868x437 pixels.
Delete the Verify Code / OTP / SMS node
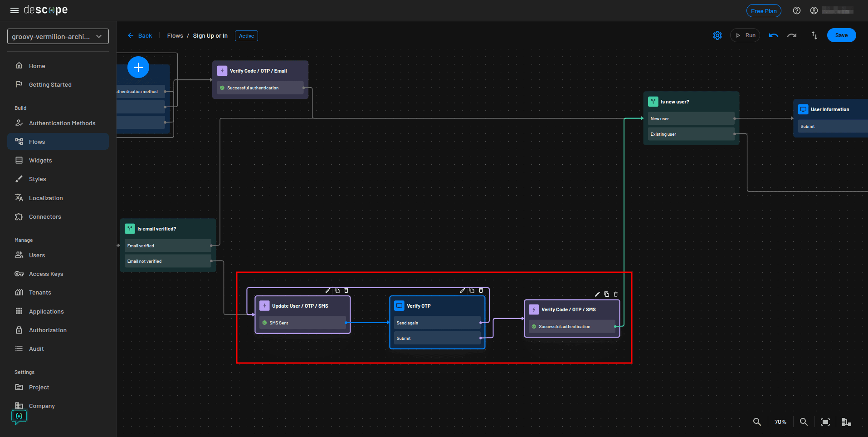click(615, 294)
